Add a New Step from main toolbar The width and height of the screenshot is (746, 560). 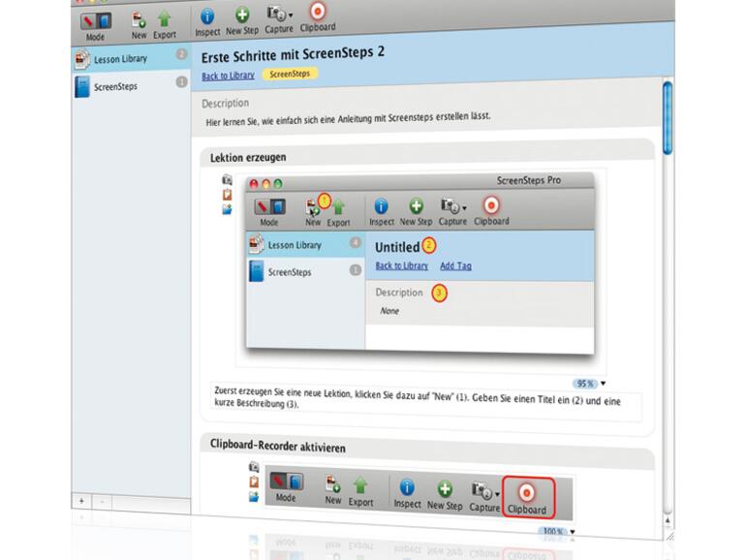pos(242,15)
